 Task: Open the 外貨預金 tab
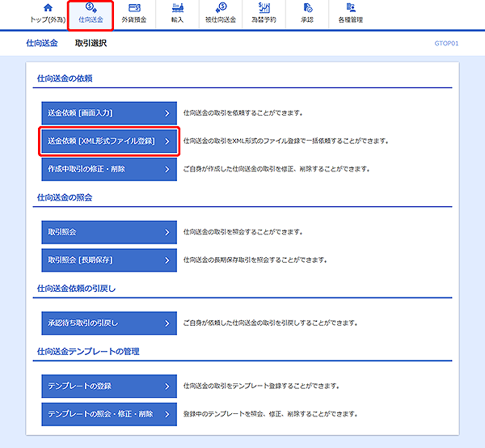pyautogui.click(x=134, y=15)
